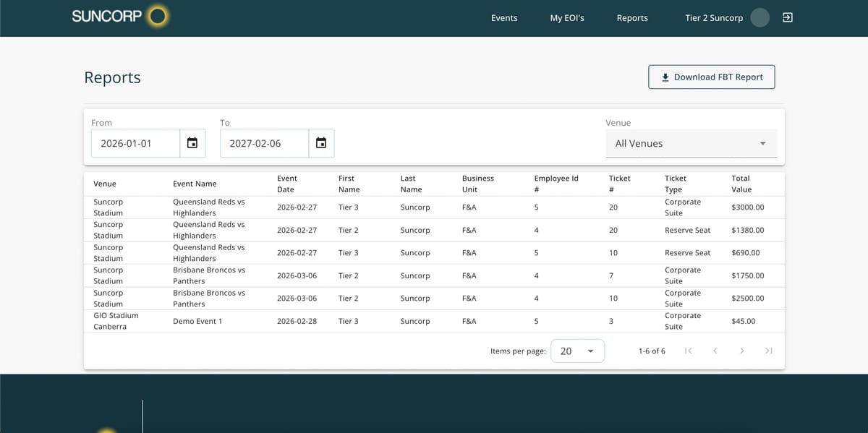Screen dimensions: 868x433
Task: Download the FBT Report
Action: pyautogui.click(x=712, y=77)
